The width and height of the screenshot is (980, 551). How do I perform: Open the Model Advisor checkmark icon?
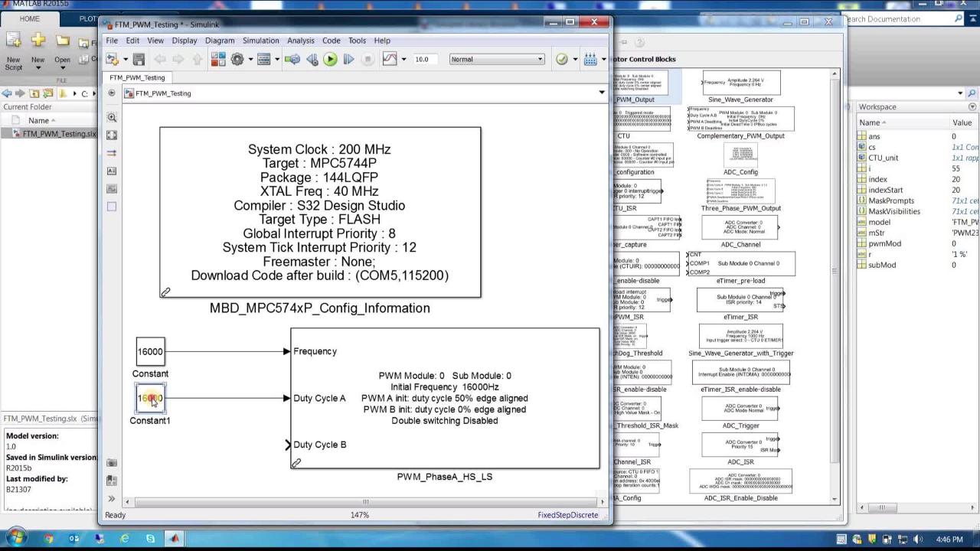[x=562, y=59]
